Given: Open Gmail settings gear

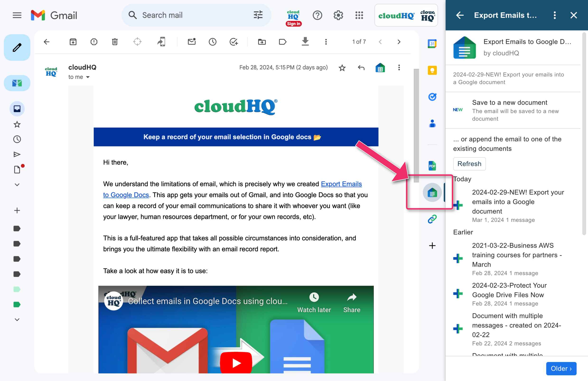Looking at the screenshot, I should tap(338, 15).
